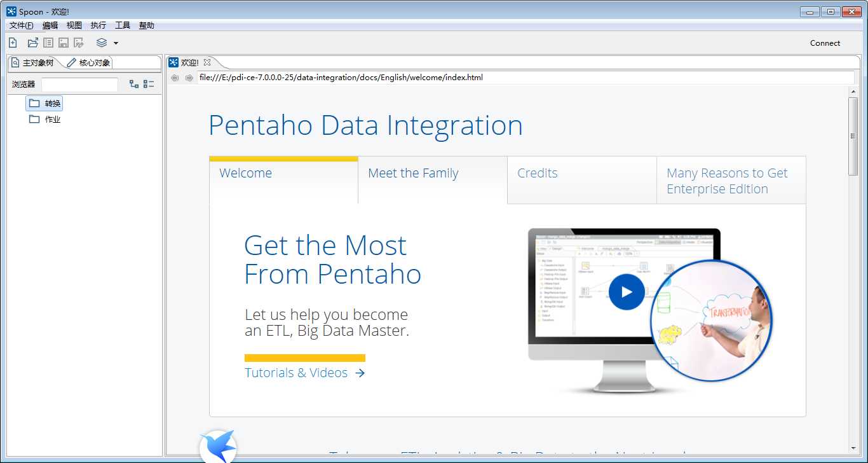Viewport: 868px width, 463px height.
Task: Click the Connect button
Action: coord(825,43)
